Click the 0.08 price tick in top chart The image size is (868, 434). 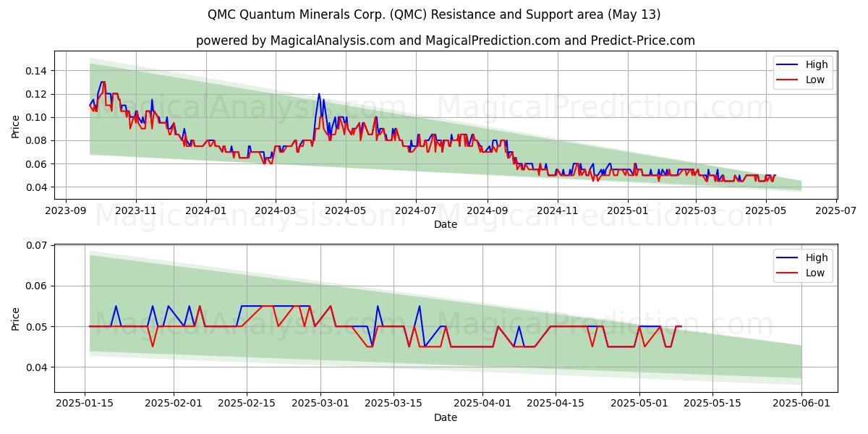click(38, 140)
